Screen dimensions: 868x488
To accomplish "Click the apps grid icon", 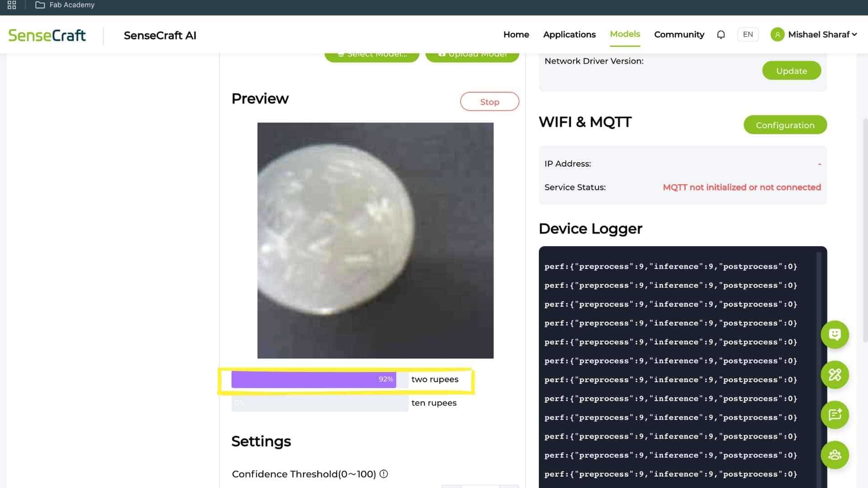I will (x=12, y=5).
